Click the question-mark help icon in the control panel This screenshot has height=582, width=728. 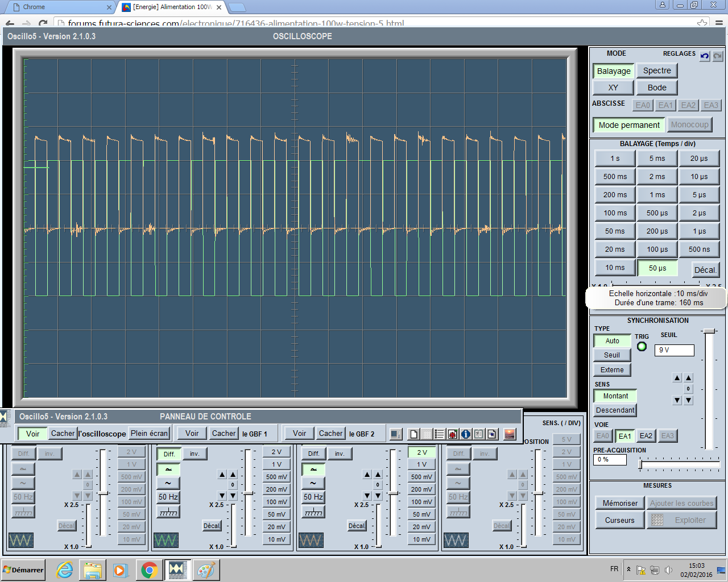coord(479,434)
